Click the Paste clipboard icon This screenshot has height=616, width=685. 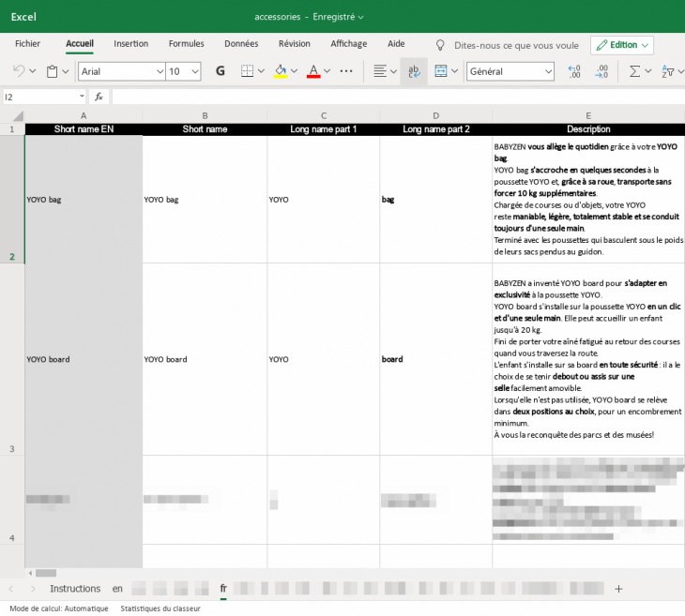point(52,71)
